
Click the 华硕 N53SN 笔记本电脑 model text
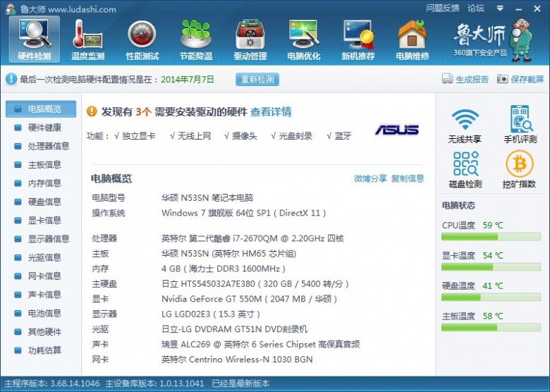[207, 198]
